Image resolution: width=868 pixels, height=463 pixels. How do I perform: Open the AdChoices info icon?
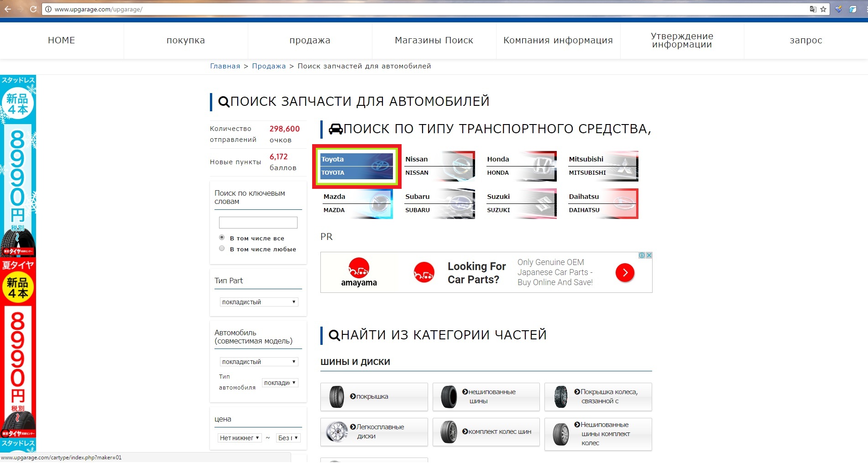(x=642, y=255)
